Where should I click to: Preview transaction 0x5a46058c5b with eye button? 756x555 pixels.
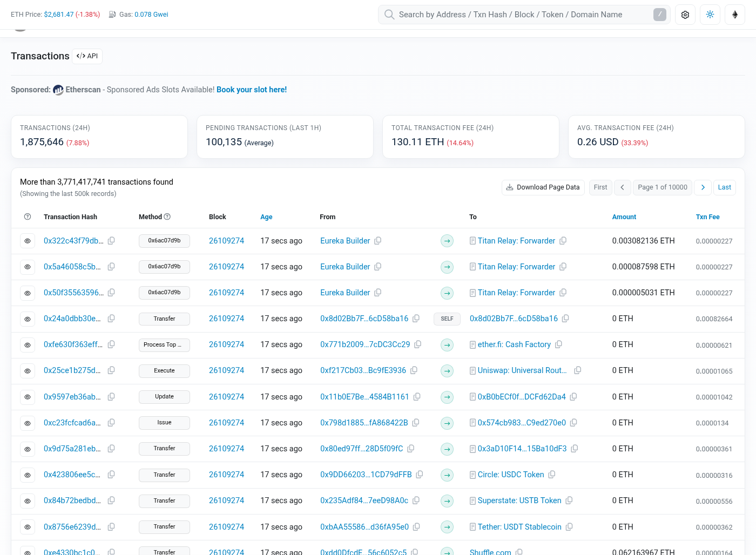[28, 267]
